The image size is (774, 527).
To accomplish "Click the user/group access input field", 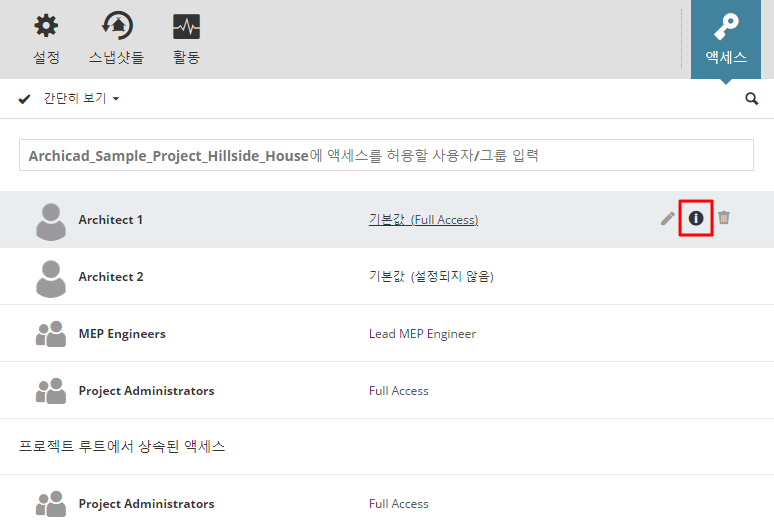I will [386, 155].
